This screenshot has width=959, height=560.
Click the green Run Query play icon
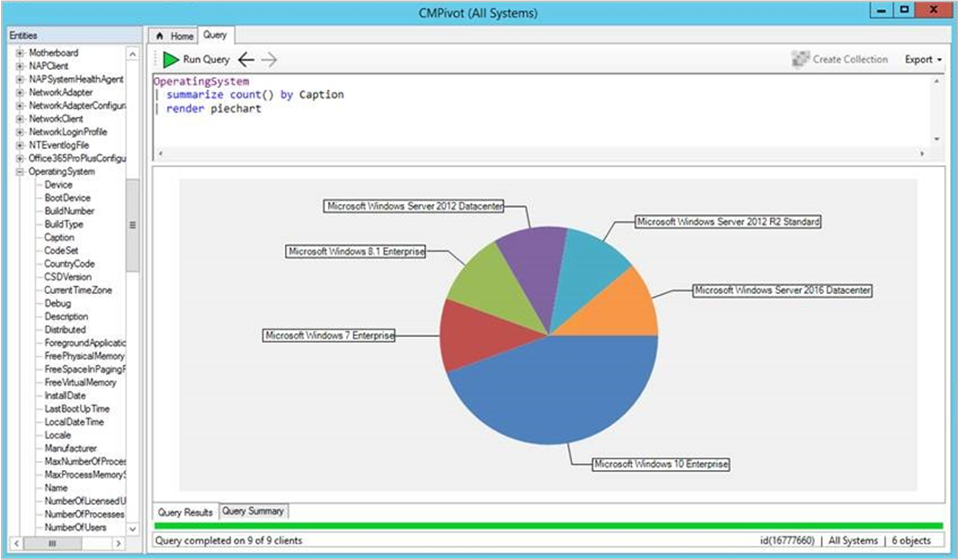pos(173,59)
